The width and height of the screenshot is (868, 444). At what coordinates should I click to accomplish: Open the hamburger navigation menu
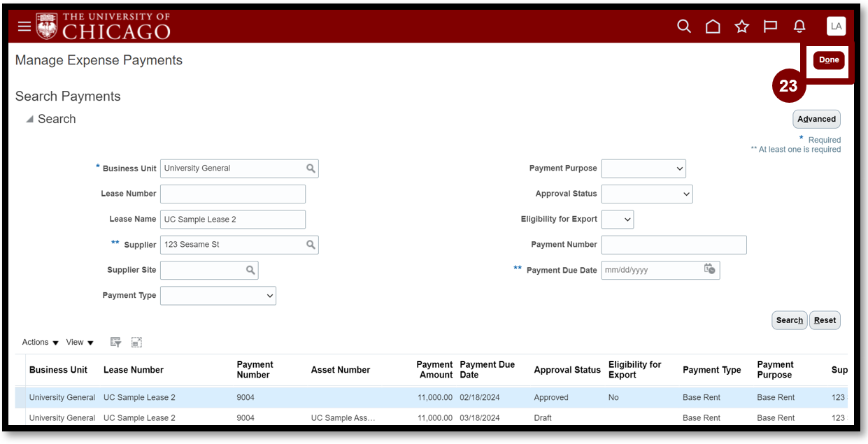(x=24, y=27)
